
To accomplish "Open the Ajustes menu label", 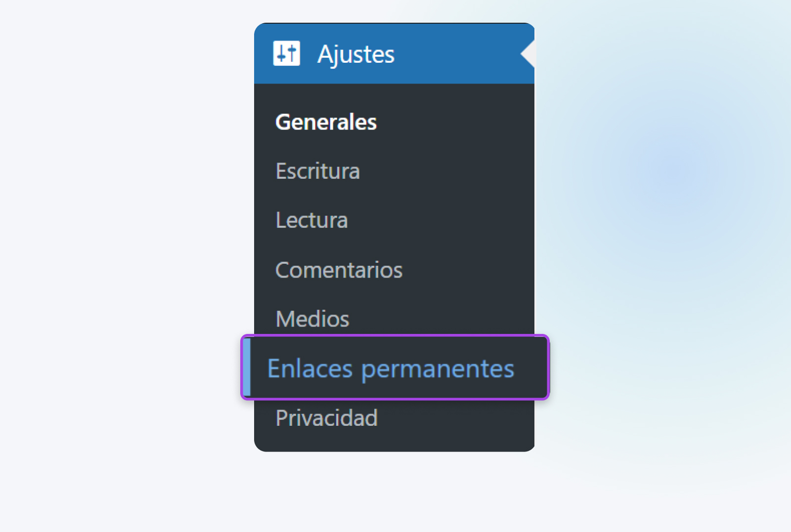I will (x=356, y=54).
